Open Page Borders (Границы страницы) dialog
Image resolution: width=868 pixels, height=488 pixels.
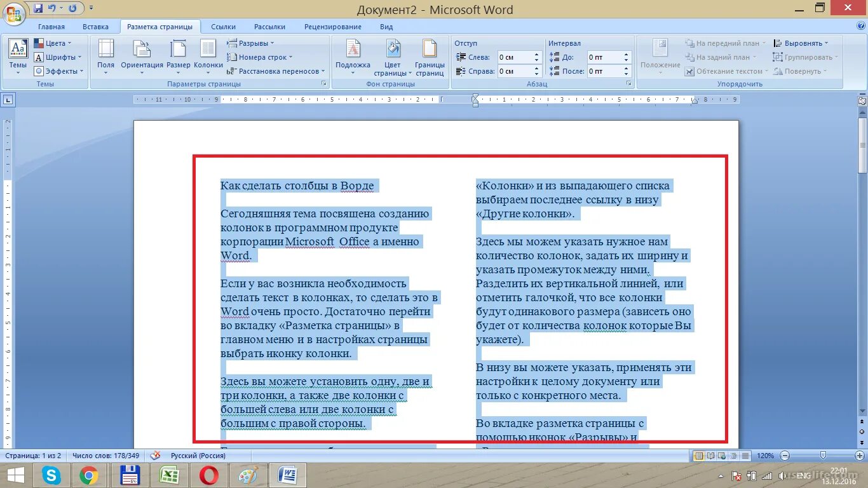(430, 57)
